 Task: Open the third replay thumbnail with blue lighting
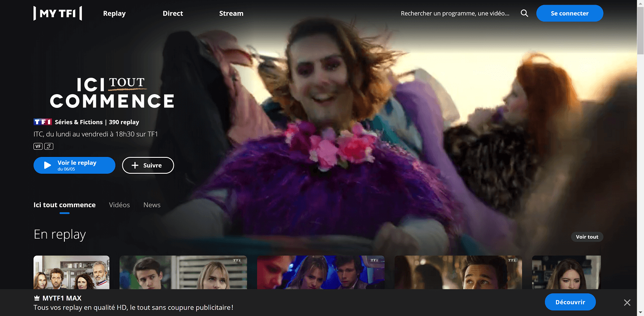[321, 273]
